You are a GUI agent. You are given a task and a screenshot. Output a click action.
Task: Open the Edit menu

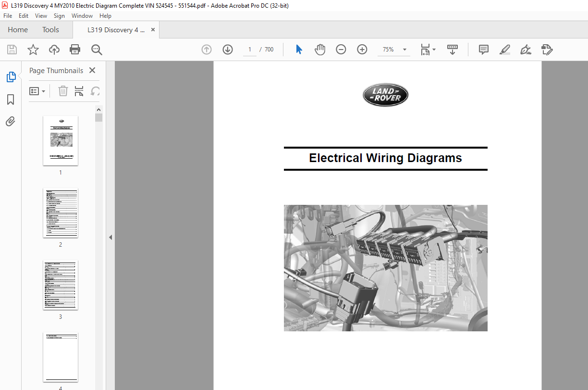point(24,16)
